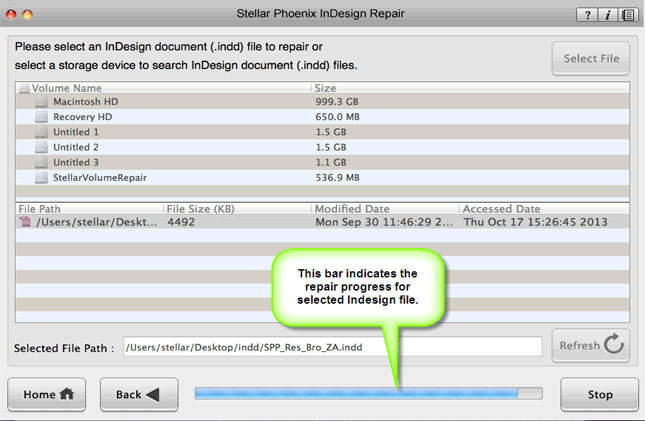Toggle the Volume Name header checkbox
Viewport: 645px width, 421px height.
(x=24, y=88)
